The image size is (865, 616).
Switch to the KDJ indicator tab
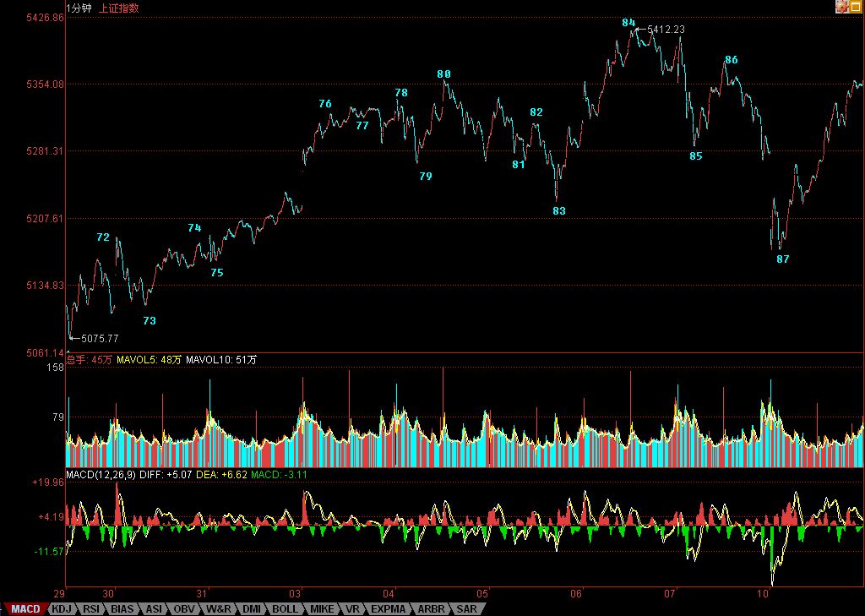tap(62, 608)
